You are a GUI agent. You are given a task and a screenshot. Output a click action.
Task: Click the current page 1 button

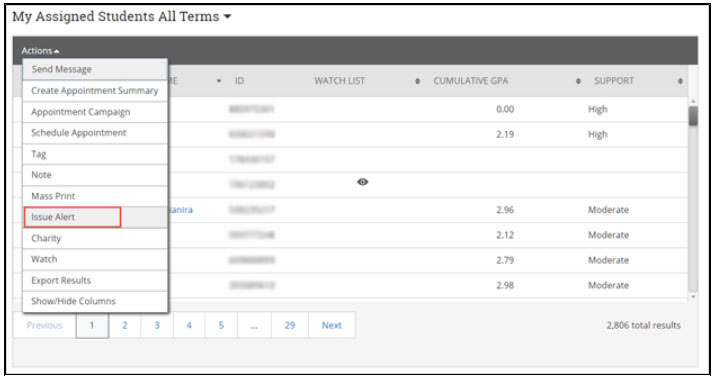(x=92, y=325)
